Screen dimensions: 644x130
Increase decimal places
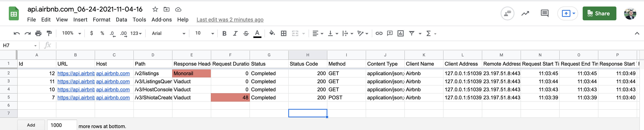[x=123, y=34]
